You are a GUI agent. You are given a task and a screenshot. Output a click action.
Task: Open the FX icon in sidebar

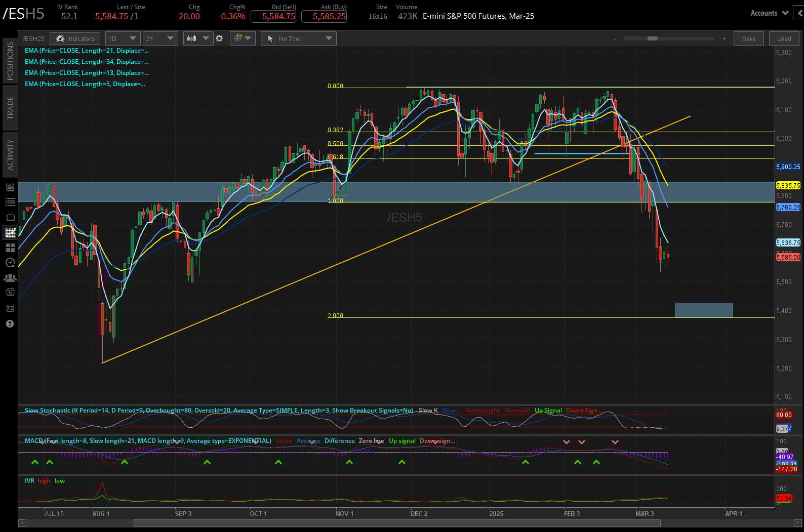point(10,308)
